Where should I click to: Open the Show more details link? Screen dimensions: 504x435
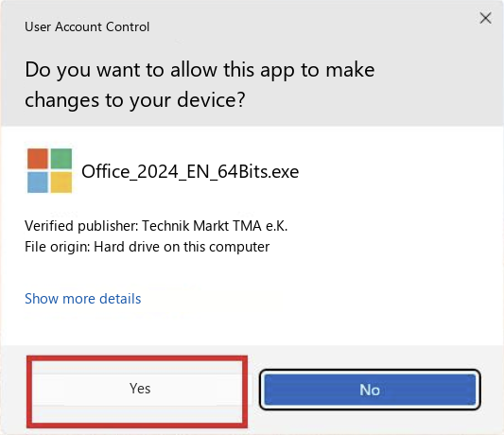83,299
